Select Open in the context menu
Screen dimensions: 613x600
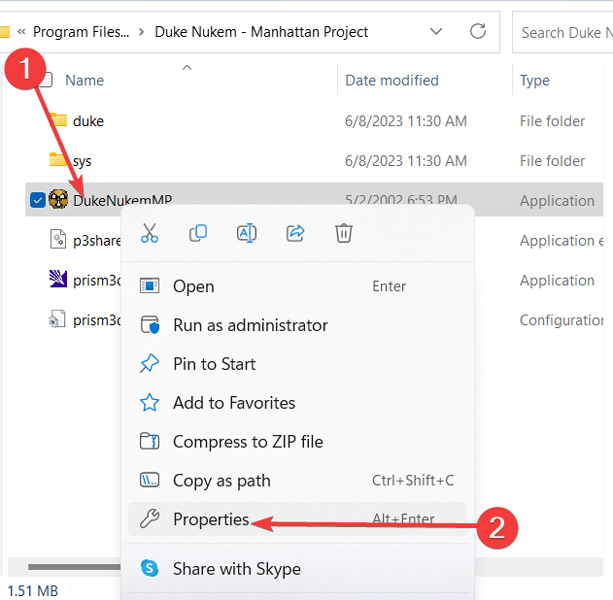(298, 286)
